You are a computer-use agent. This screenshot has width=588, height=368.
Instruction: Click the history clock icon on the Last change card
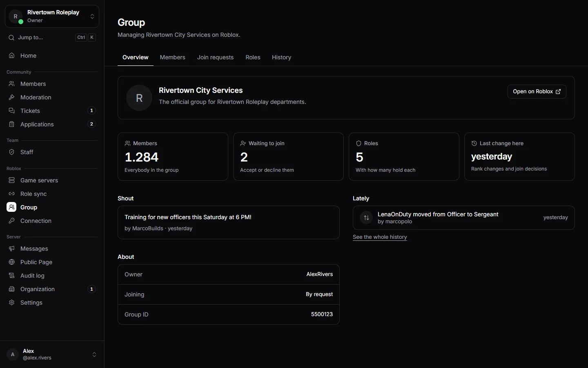[474, 144]
